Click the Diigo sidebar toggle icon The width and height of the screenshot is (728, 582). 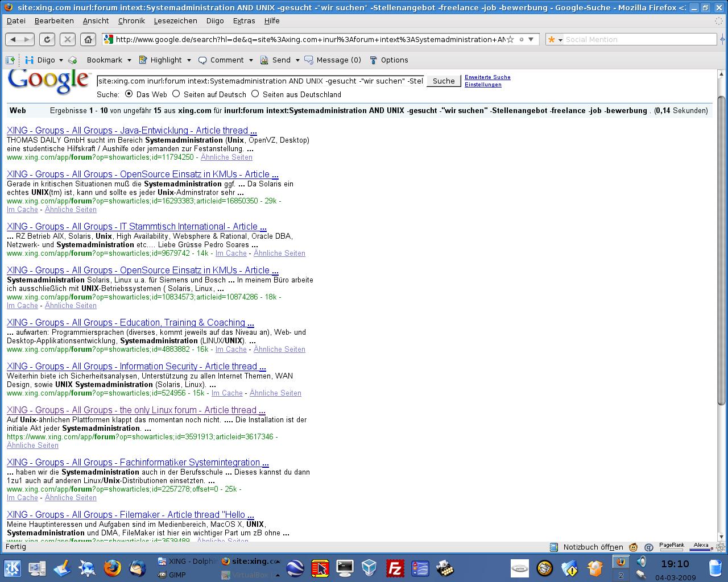click(x=10, y=60)
